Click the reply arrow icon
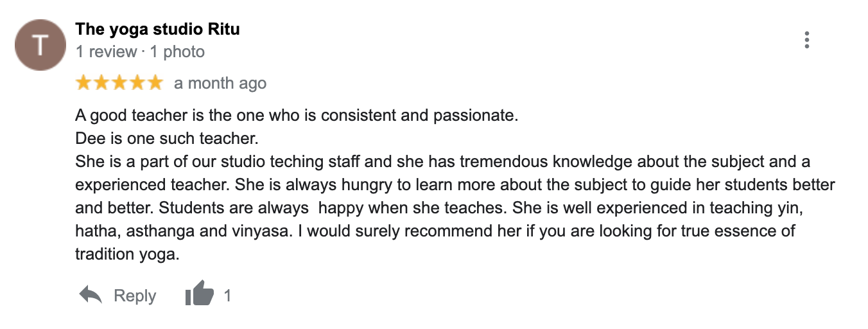 click(91, 296)
